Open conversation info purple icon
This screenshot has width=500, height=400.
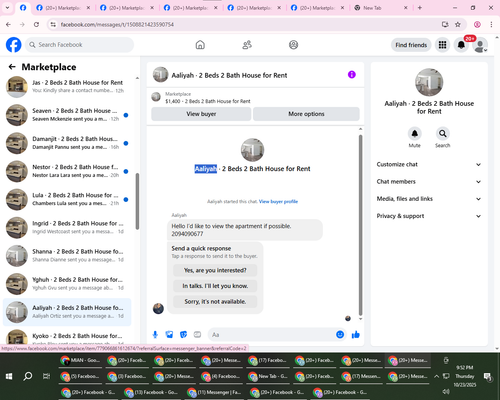[352, 75]
